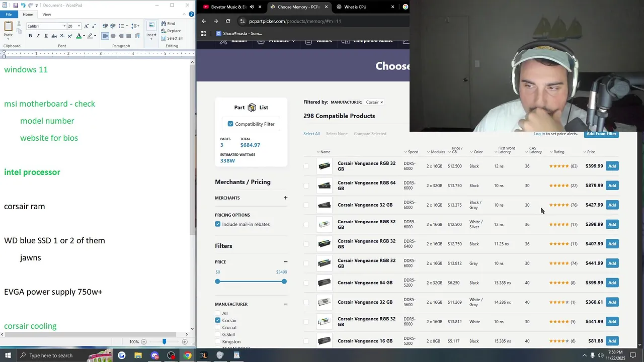Zoom in WordPad with plus button
Screen dimensions: 644x362
click(185, 342)
